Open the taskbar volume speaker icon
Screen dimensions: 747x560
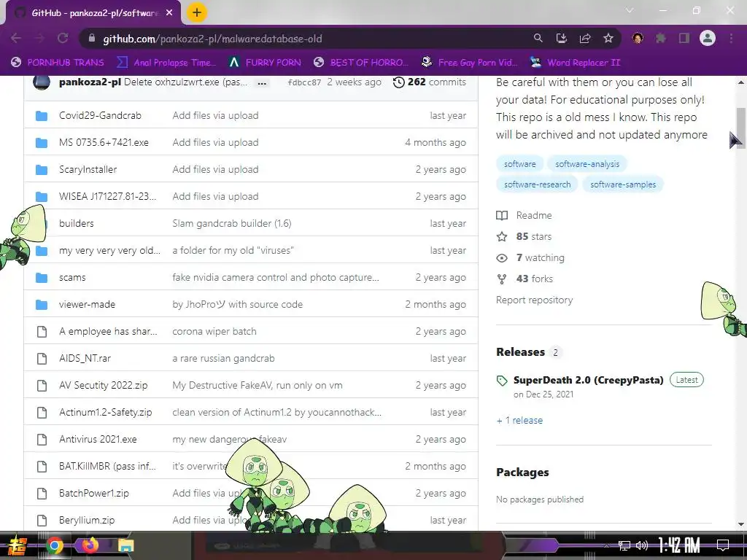point(642,545)
